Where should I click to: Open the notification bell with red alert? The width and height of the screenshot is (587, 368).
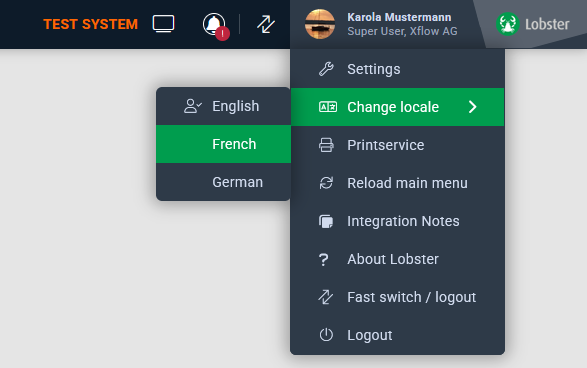click(x=215, y=25)
